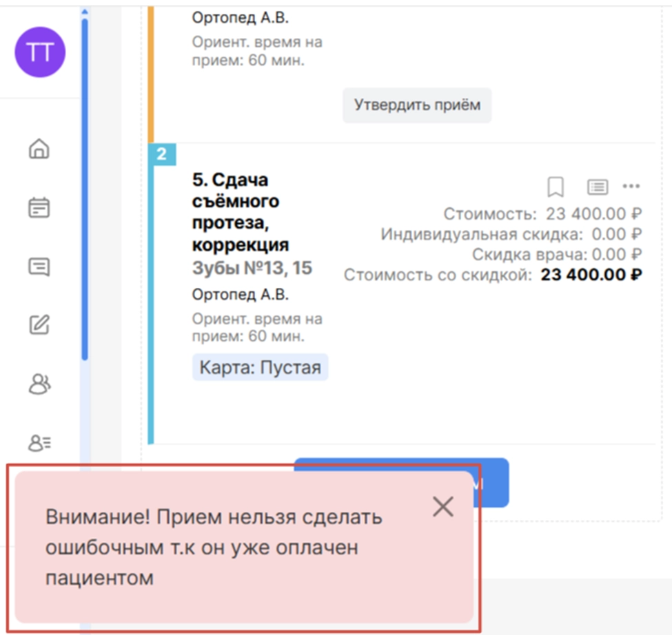Screen dimensions: 672x635
Task: Click the Зубы №13, 15 label
Action: pos(252,268)
